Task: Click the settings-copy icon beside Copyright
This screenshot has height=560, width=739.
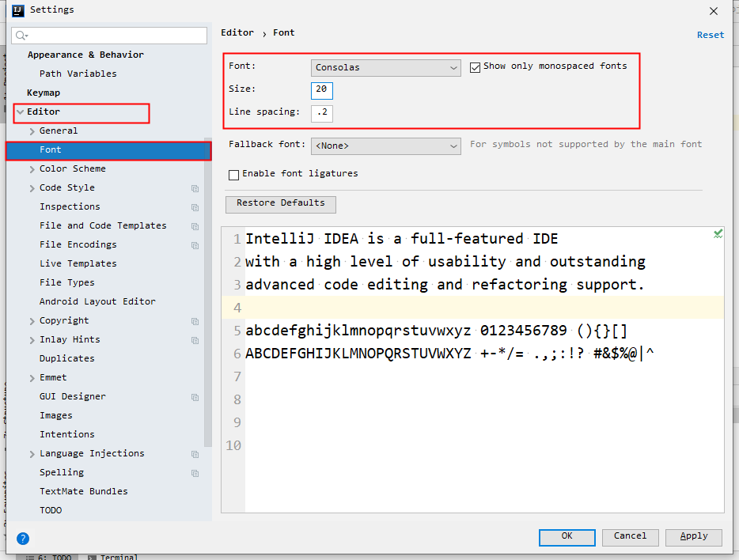Action: (x=195, y=321)
